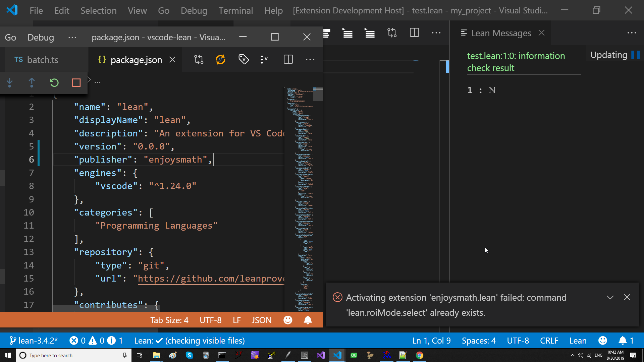This screenshot has width=644, height=362.
Task: Click the Step Into debug icon
Action: 9,82
